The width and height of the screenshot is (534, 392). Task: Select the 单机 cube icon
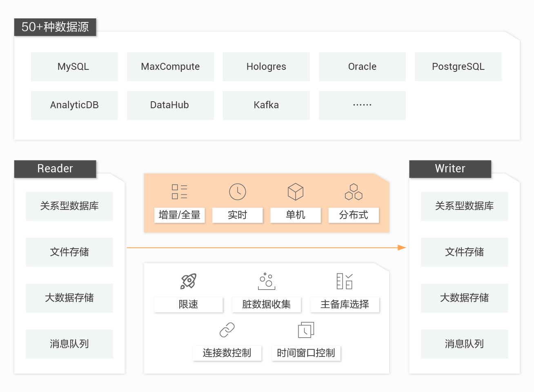coord(295,191)
